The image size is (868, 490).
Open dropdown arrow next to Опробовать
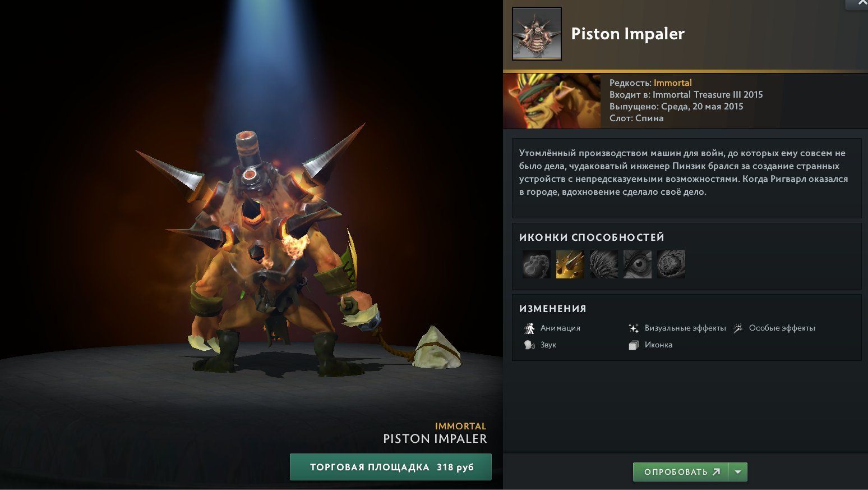click(x=738, y=472)
